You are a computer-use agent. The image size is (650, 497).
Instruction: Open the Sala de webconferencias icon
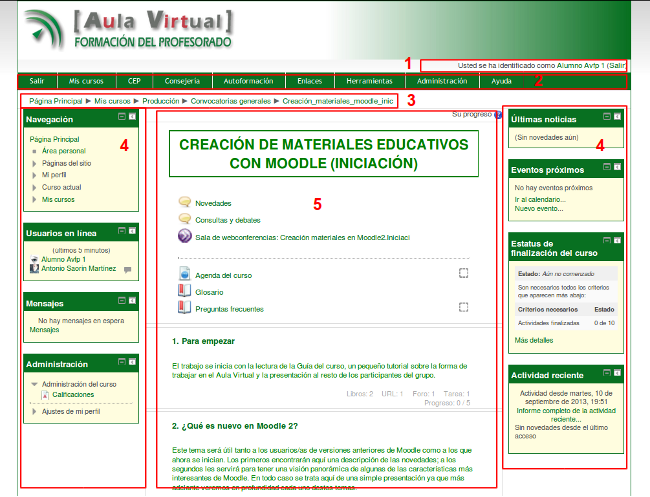click(185, 236)
